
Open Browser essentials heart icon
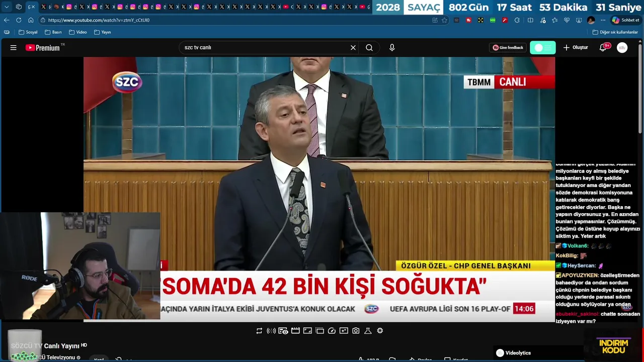point(567,20)
